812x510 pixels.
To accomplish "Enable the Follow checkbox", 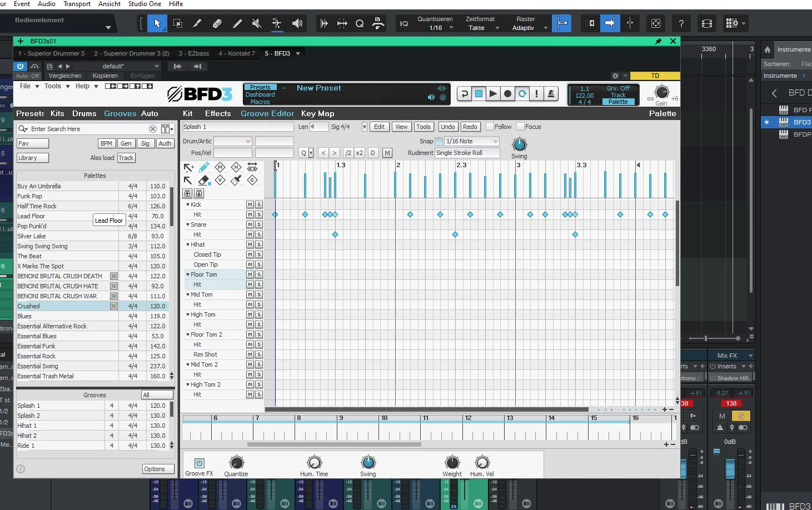I will click(x=490, y=127).
